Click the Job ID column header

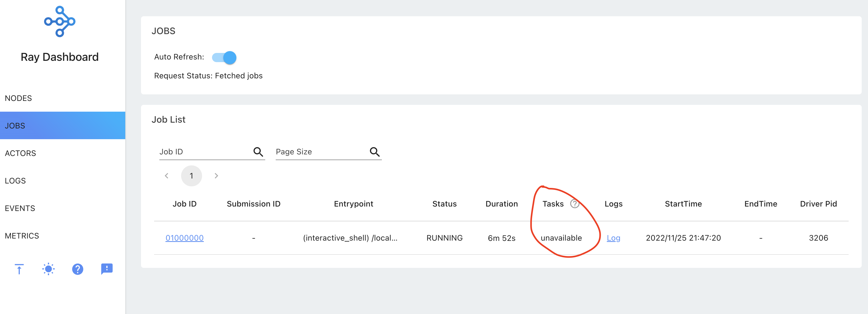click(x=185, y=204)
